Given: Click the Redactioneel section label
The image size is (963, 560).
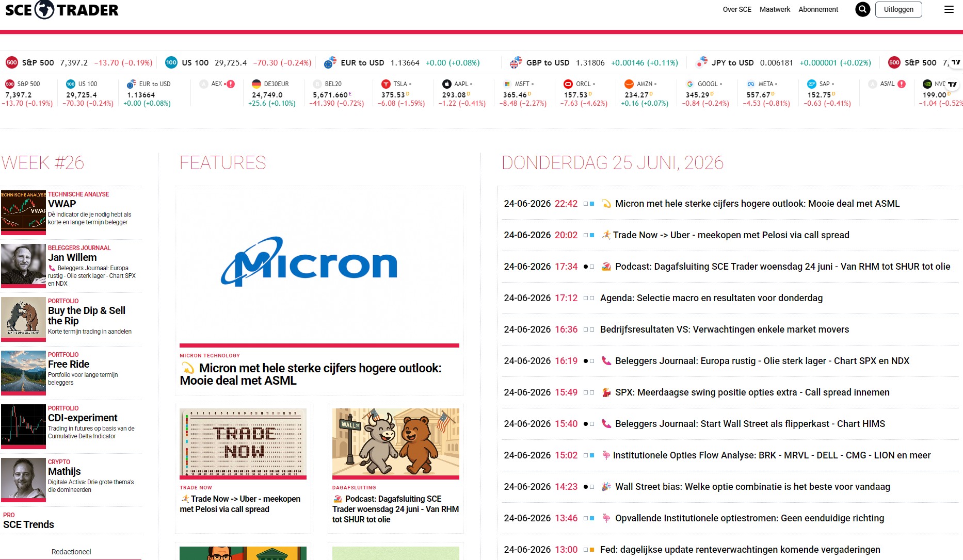Looking at the screenshot, I should click(x=71, y=552).
